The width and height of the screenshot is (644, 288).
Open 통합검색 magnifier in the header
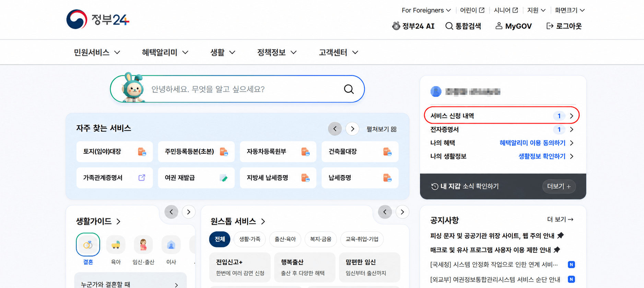coord(449,26)
